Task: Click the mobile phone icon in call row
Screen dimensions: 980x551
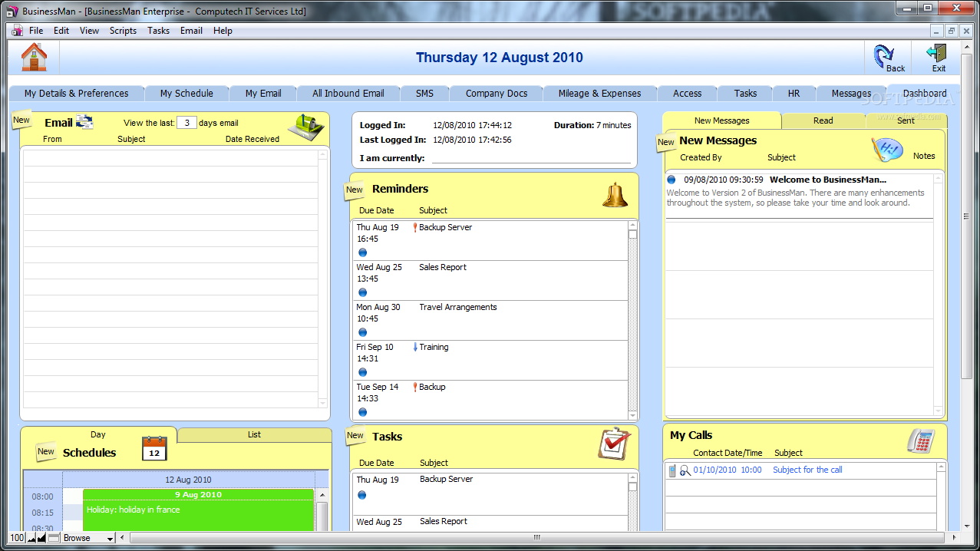Action: click(672, 470)
